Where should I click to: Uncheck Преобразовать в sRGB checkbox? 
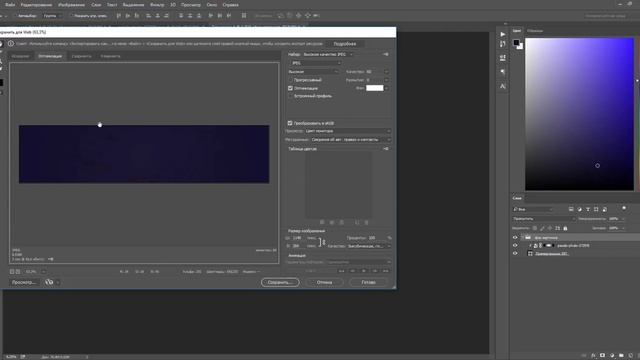(x=290, y=123)
